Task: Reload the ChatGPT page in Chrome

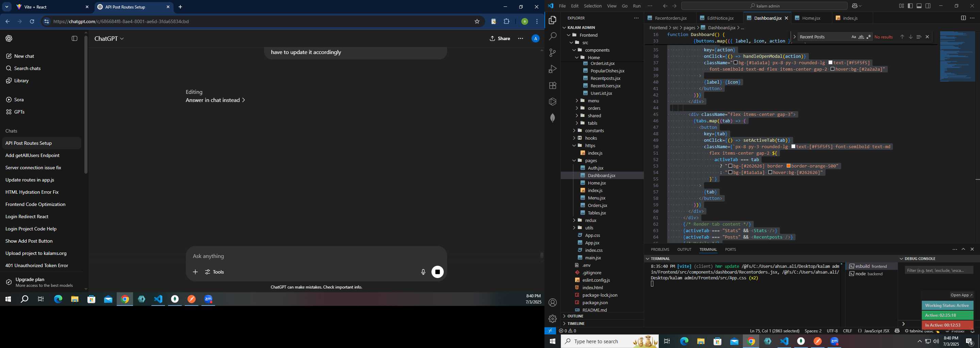Action: click(x=32, y=22)
